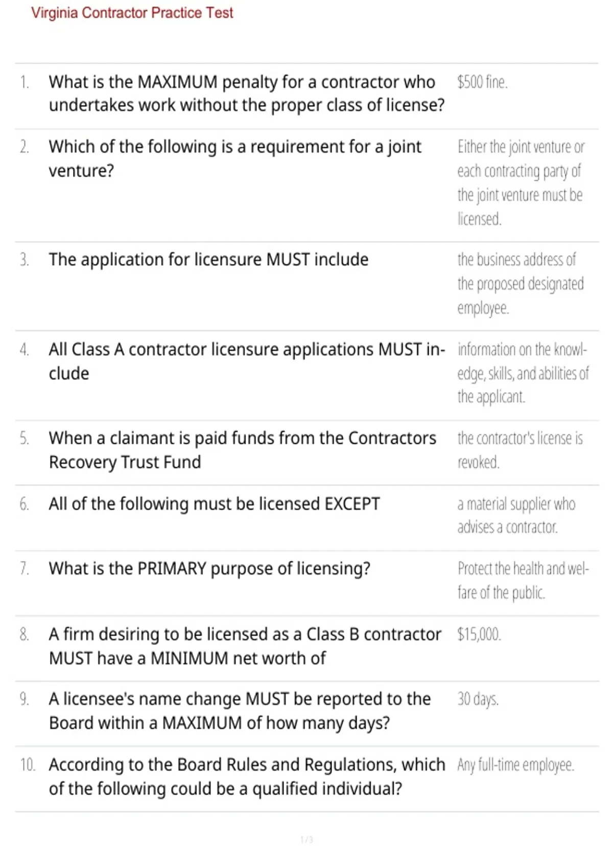Select the PRIMARY purpose of licensing question
The width and height of the screenshot is (613, 868).
209,568
